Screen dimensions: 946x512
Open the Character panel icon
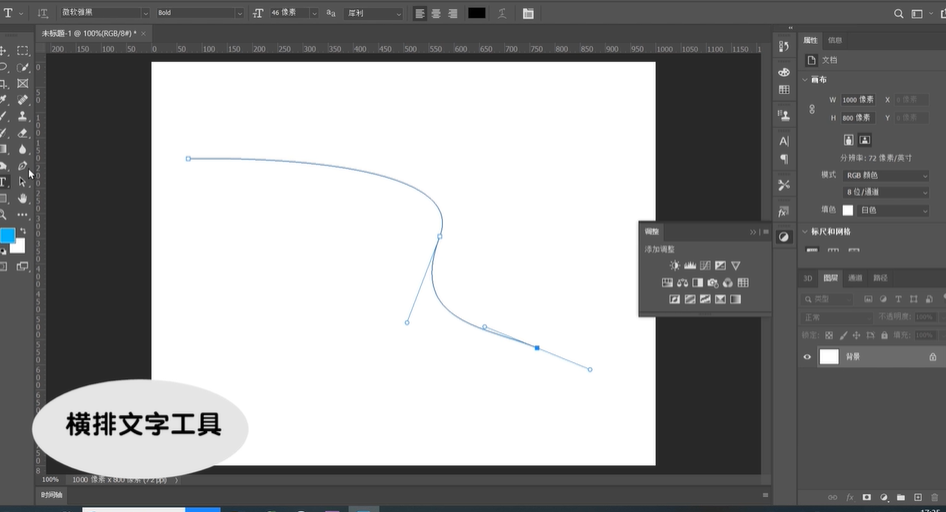[x=784, y=141]
